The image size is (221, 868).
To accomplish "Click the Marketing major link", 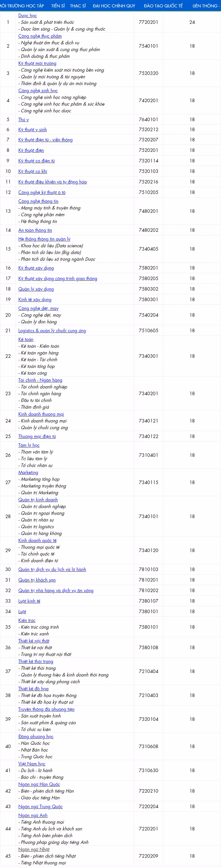I will coord(28,473).
